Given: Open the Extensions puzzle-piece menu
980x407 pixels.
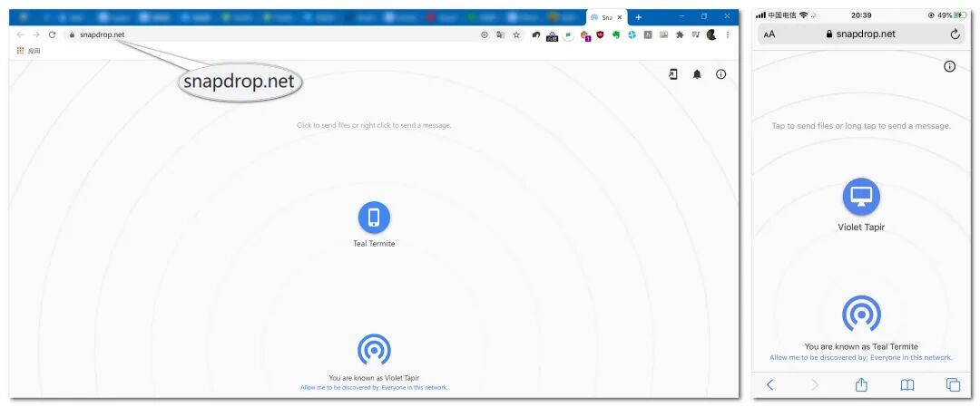Looking at the screenshot, I should coord(680,35).
